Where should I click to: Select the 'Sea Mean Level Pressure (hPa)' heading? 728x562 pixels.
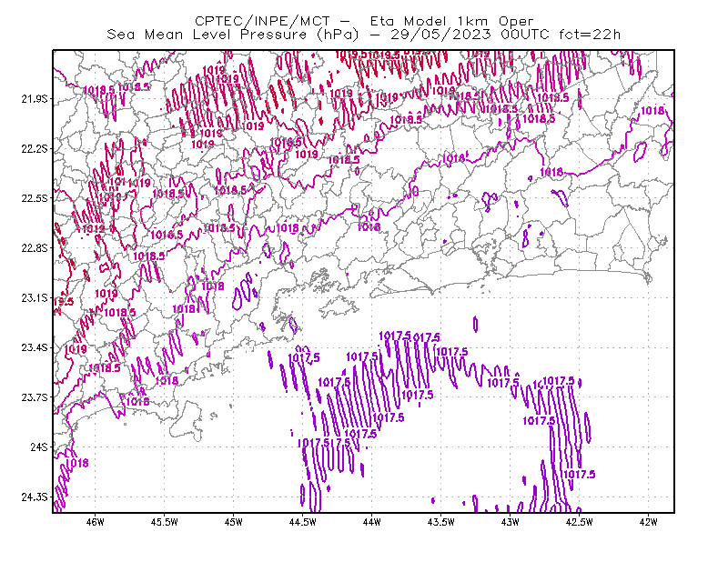point(233,35)
